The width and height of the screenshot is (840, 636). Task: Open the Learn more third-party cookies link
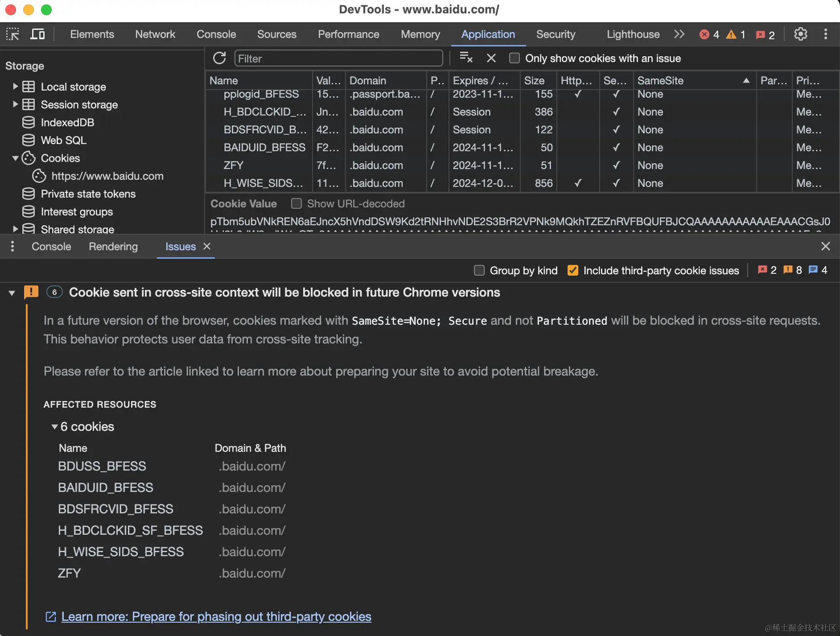click(x=216, y=616)
